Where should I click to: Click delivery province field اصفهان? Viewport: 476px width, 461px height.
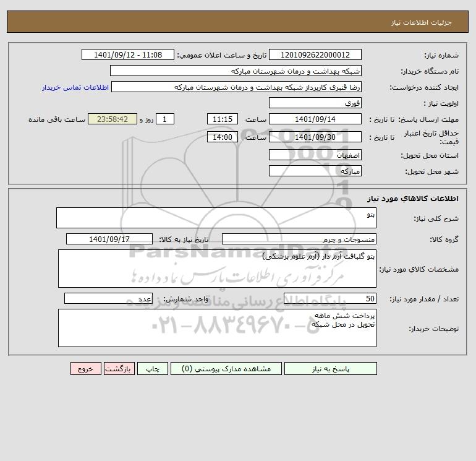tap(315, 155)
